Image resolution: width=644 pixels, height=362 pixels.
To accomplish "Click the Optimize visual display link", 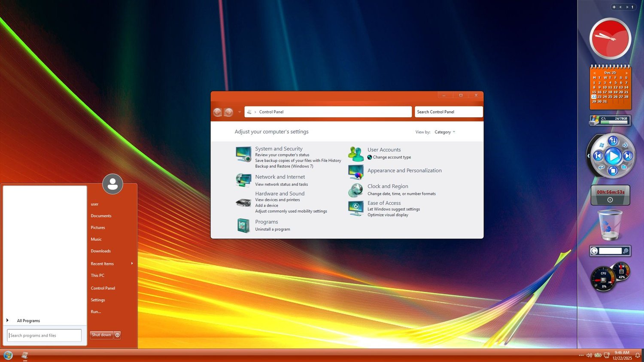I will [388, 215].
